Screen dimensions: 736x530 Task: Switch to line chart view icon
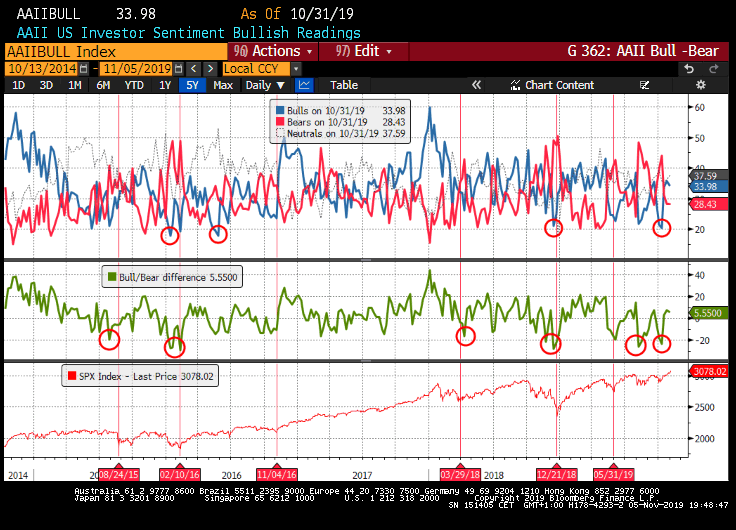click(x=304, y=85)
